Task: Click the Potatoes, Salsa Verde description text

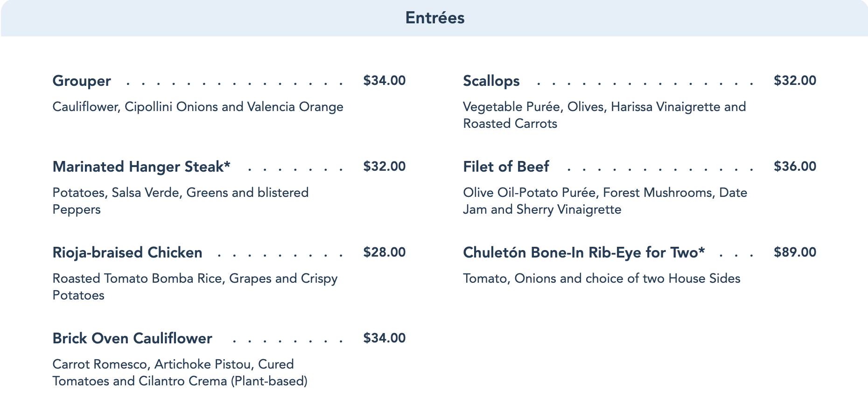Action: coord(180,201)
